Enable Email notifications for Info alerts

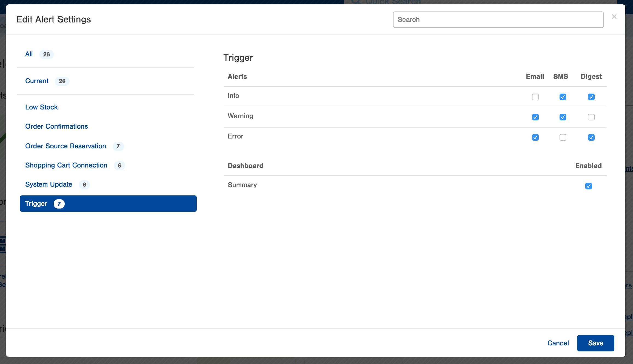[x=535, y=97]
